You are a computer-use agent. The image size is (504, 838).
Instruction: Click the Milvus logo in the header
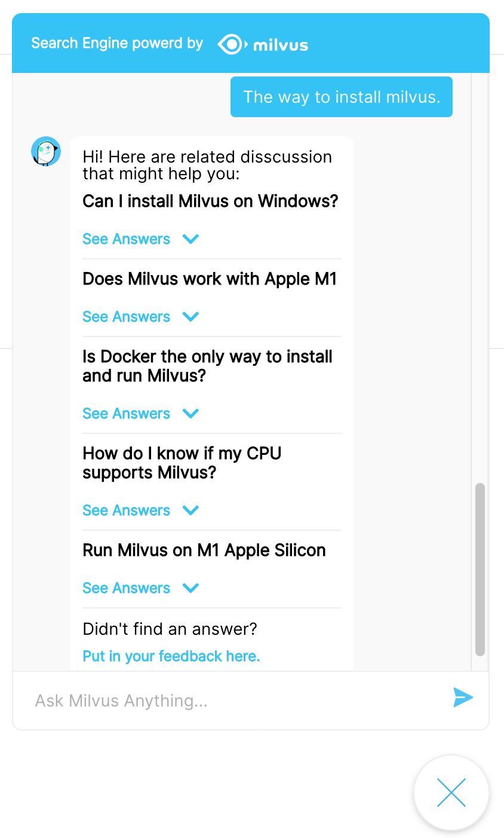[x=263, y=45]
